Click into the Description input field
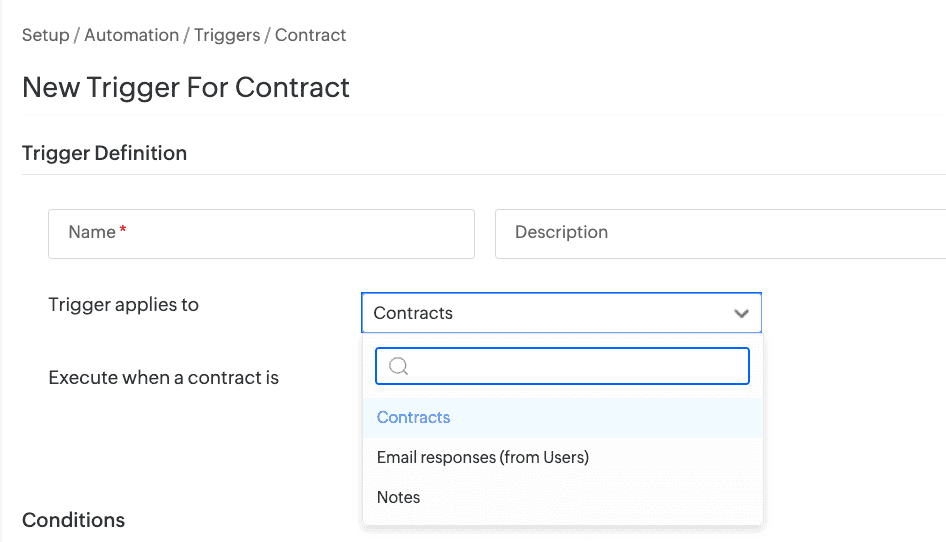The height and width of the screenshot is (542, 946). pos(720,233)
